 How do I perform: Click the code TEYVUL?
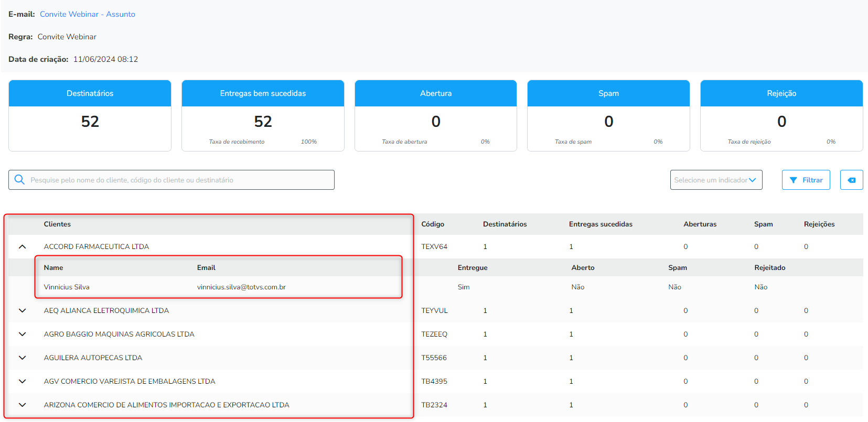[x=434, y=310]
